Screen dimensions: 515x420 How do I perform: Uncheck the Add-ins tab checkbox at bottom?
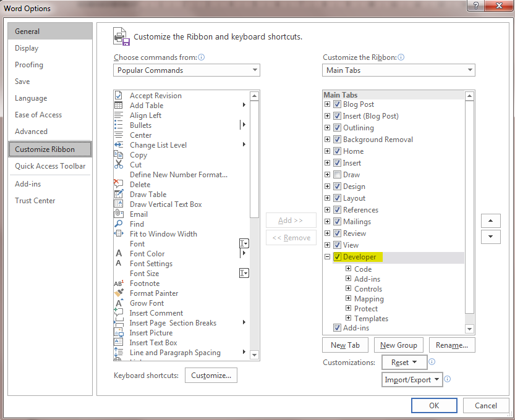(338, 327)
